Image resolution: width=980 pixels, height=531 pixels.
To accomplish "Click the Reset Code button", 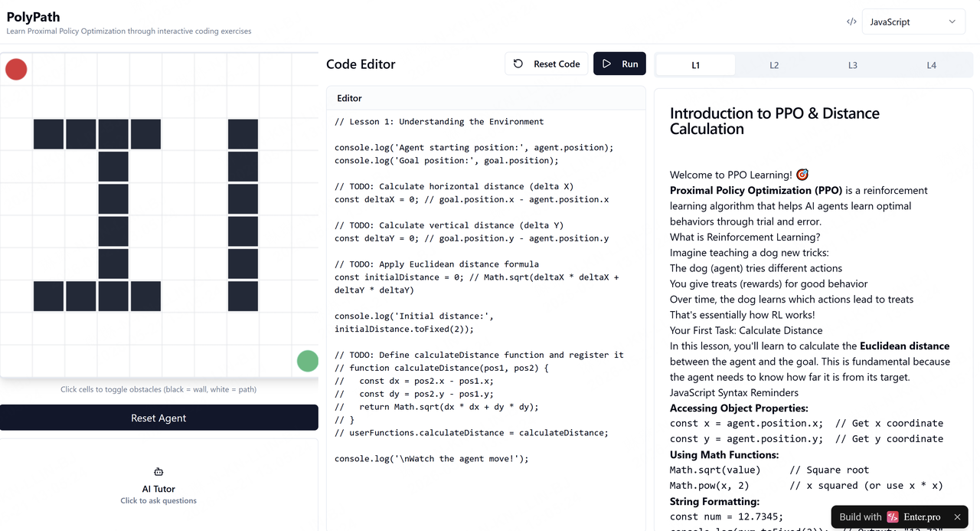I will click(547, 64).
